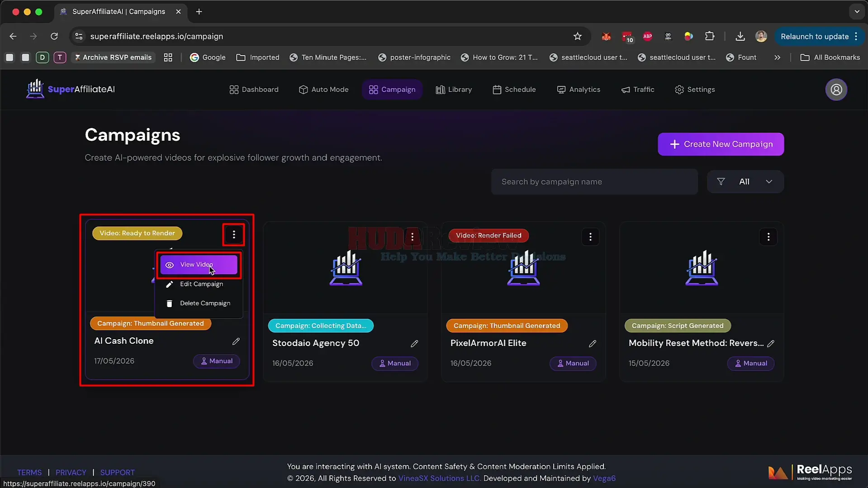The image size is (868, 488).
Task: Click the color wheel extension icon
Action: coord(688,36)
